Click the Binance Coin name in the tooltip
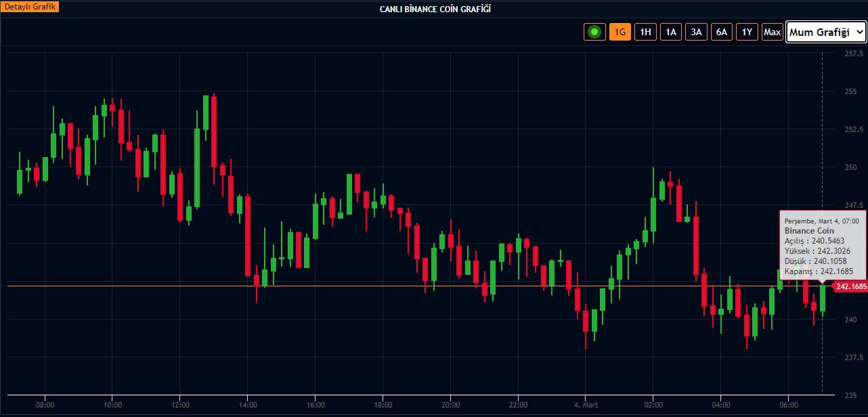 (x=810, y=231)
